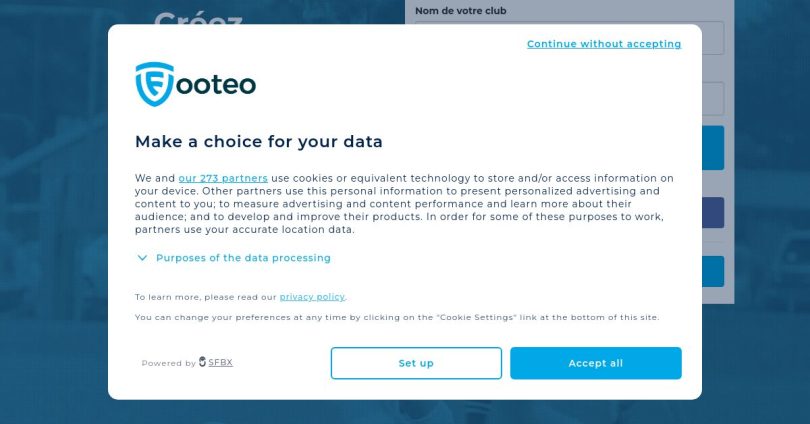Click the second form field behind the dialog
This screenshot has width=810, height=424.
[x=712, y=98]
